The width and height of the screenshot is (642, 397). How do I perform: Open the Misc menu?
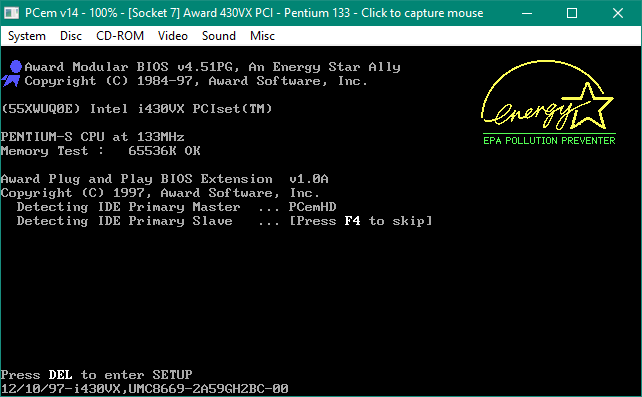pyautogui.click(x=262, y=36)
